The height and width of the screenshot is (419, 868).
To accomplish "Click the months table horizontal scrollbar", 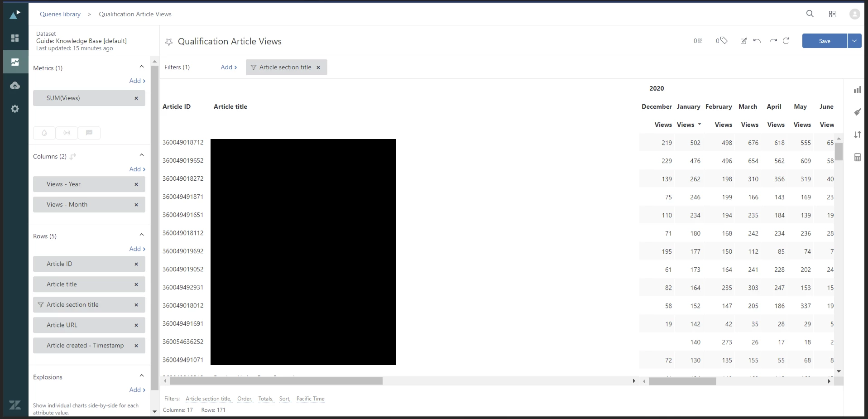I will click(x=682, y=381).
